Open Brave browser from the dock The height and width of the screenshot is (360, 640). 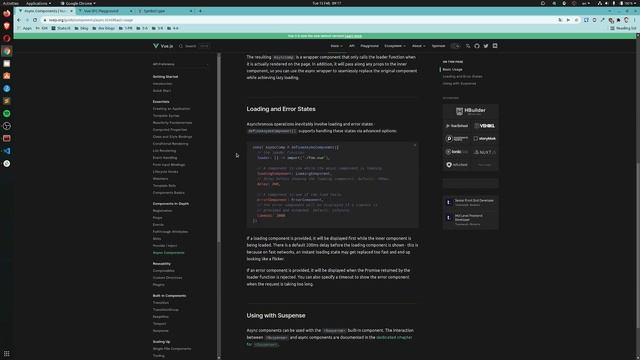point(7,26)
